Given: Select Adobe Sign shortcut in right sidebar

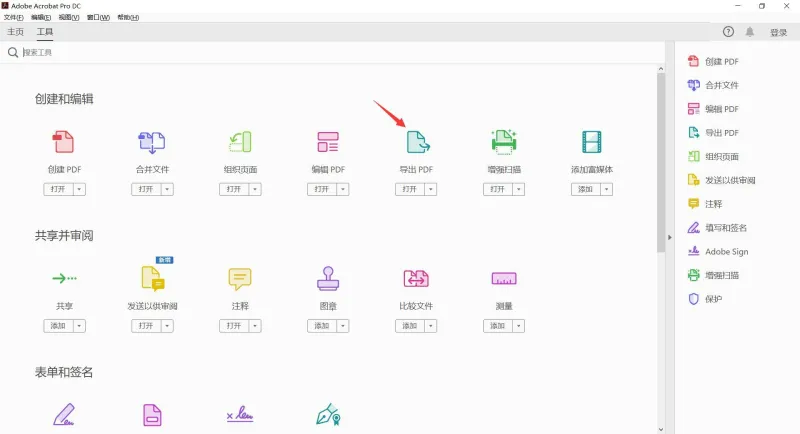Looking at the screenshot, I should click(x=718, y=251).
